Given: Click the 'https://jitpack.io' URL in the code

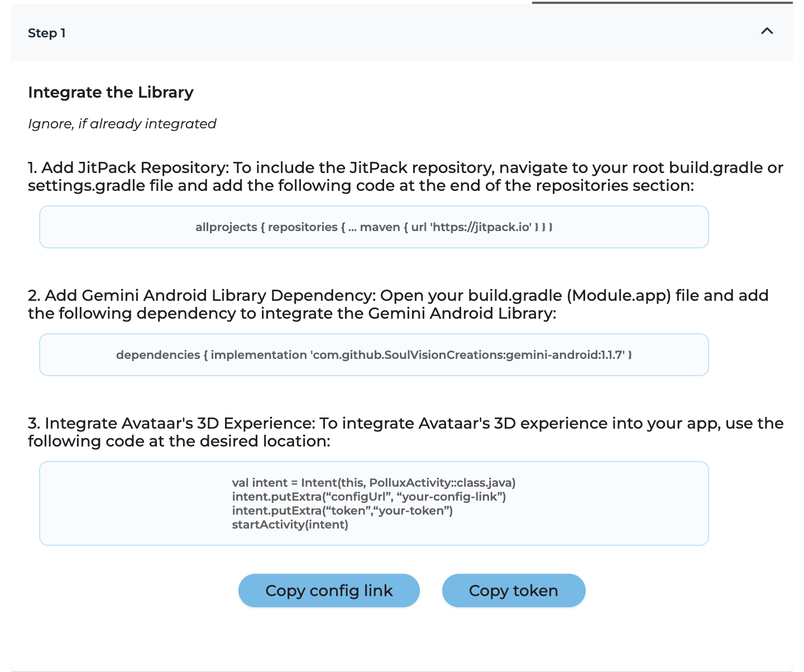Looking at the screenshot, I should point(480,227).
